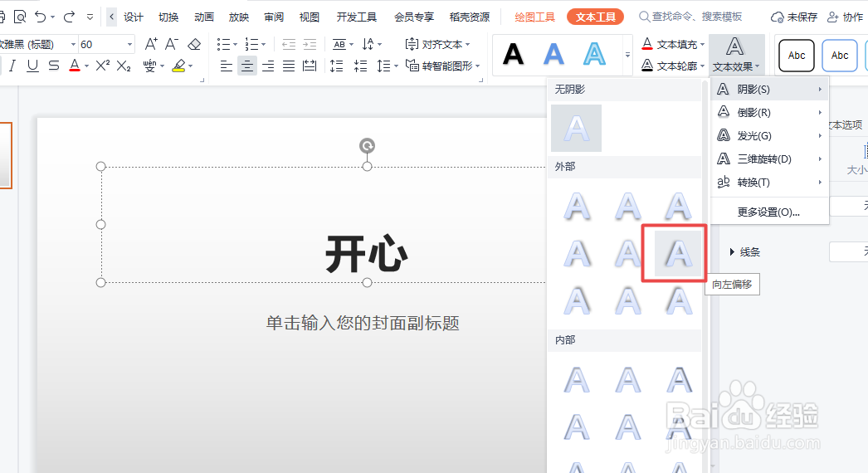
Task: Click the 文本工具 highlighted tab button
Action: click(x=596, y=17)
